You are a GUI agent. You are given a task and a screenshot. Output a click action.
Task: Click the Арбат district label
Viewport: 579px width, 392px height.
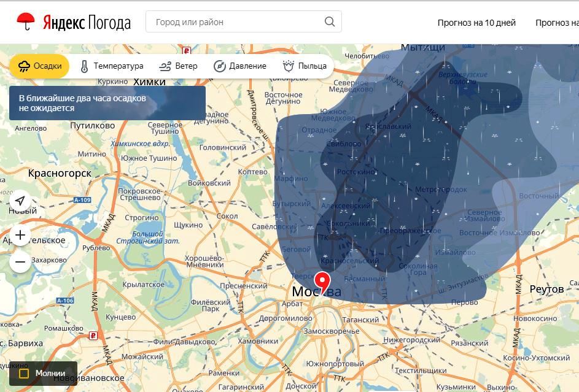click(x=292, y=304)
